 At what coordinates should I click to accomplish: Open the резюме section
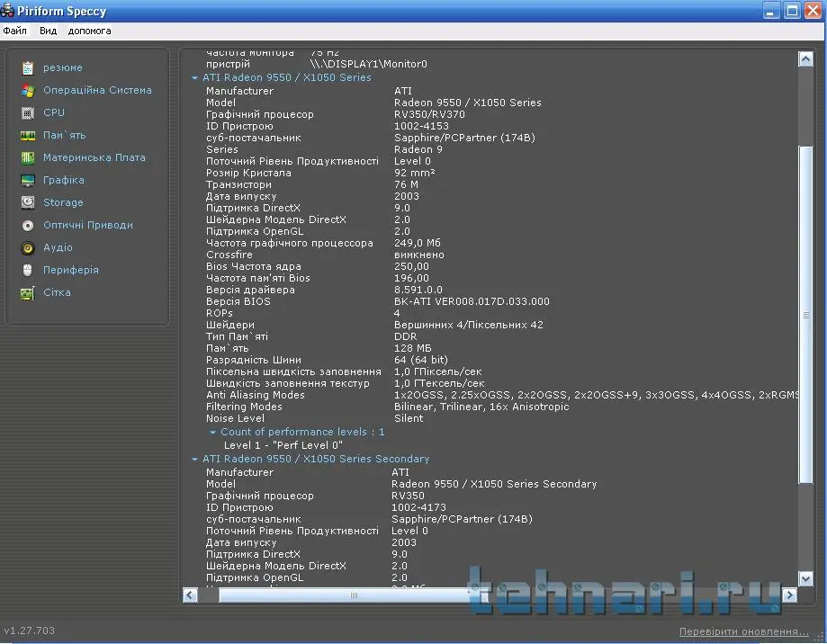[x=63, y=68]
